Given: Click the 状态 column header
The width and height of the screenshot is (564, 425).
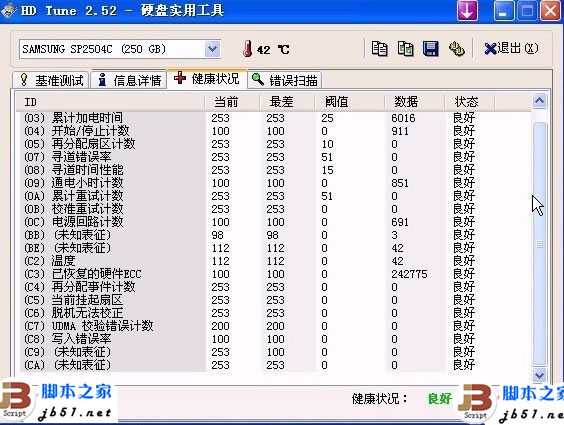Looking at the screenshot, I should tap(470, 102).
